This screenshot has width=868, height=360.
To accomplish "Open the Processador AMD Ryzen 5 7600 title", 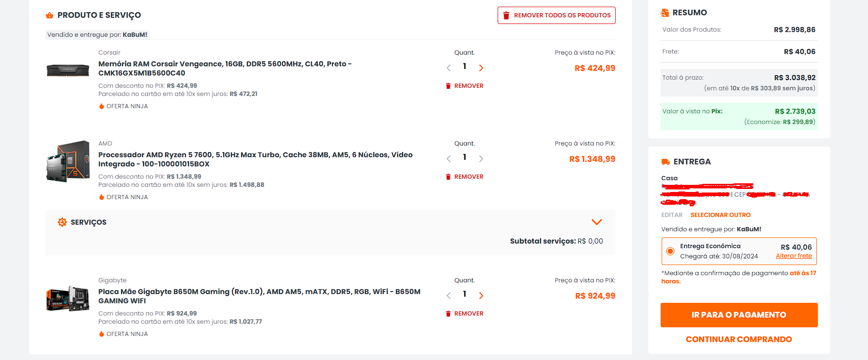I will pyautogui.click(x=255, y=159).
